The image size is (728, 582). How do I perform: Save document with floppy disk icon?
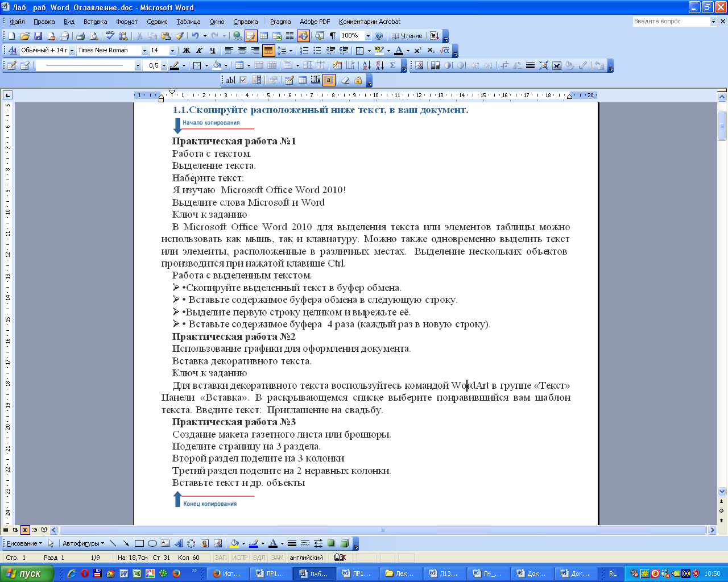(x=38, y=36)
